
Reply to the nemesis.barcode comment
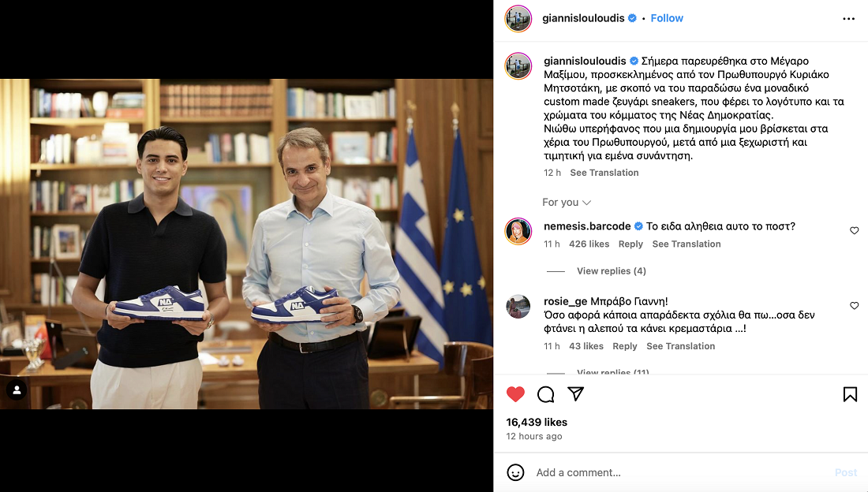630,244
